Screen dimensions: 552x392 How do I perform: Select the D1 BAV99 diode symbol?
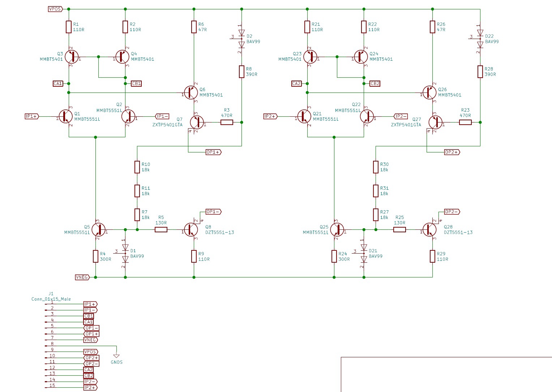tap(125, 254)
